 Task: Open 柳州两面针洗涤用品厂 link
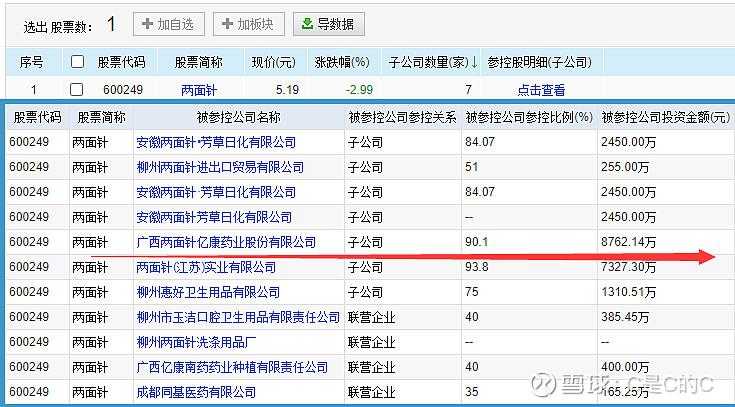pos(196,342)
